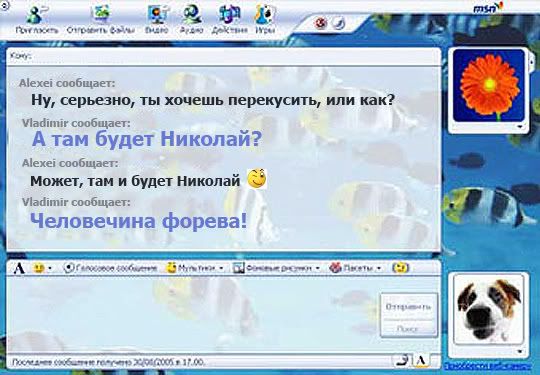Click the dog display picture
The image size is (540, 375).
coord(490,309)
